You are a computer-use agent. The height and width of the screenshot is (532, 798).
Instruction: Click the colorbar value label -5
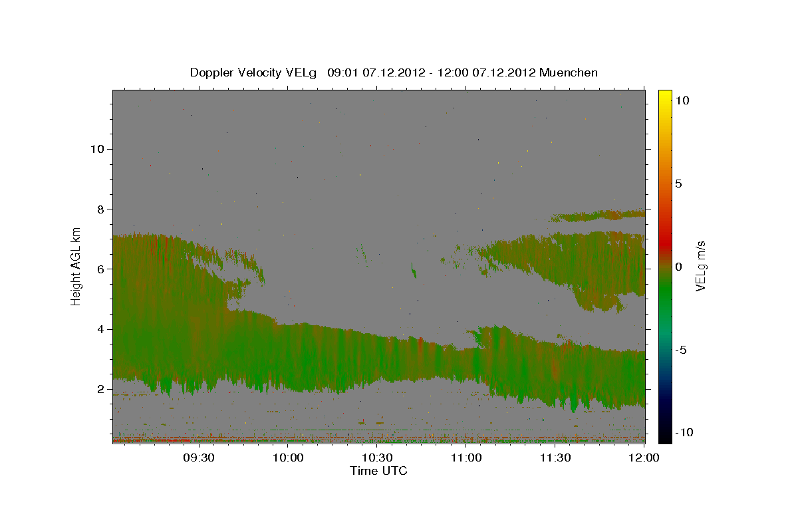click(x=680, y=349)
